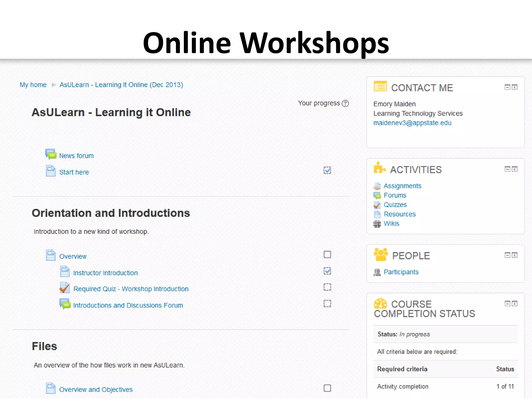Click the Overview page icon
532x399 pixels.
51,255
